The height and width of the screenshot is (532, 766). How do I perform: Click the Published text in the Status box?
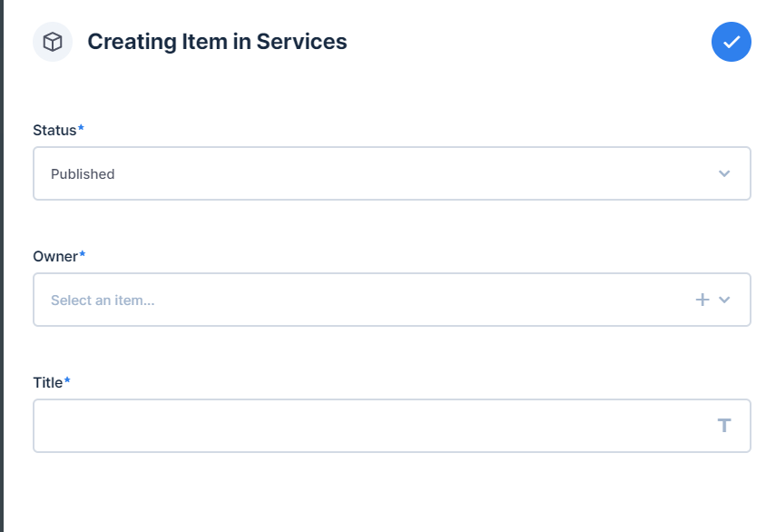[83, 173]
